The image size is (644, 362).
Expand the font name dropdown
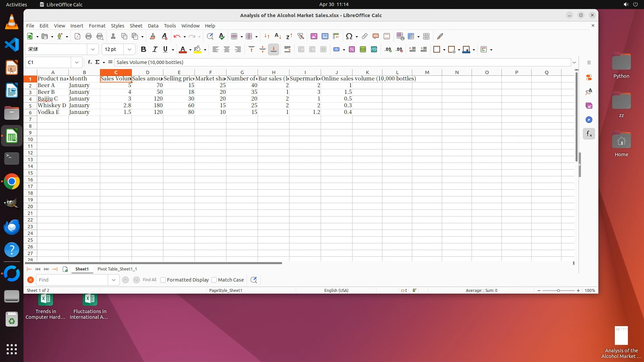[93, 49]
